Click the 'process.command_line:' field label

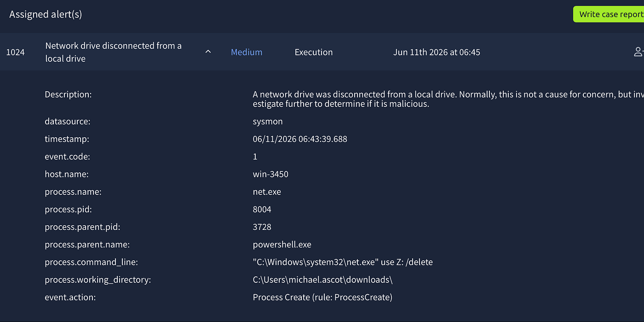91,262
